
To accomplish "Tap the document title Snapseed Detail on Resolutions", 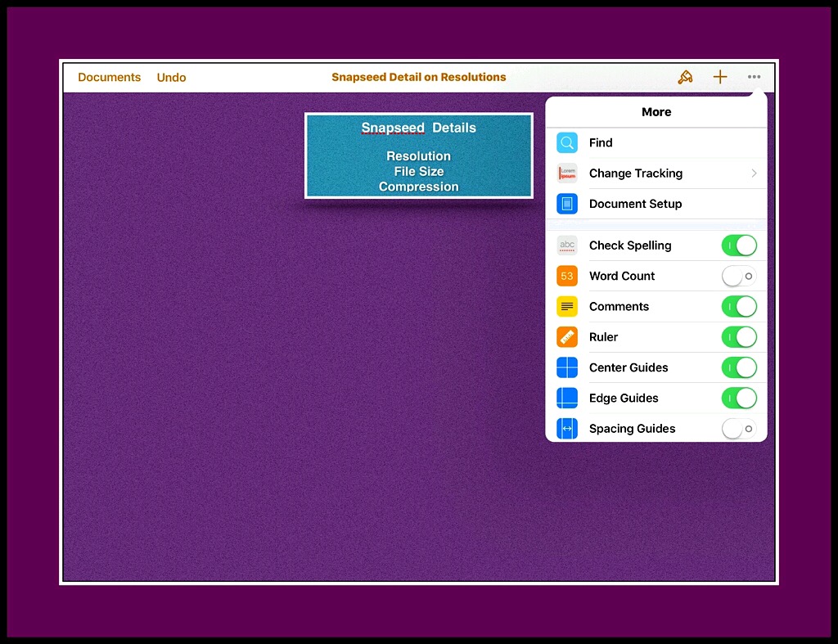I will (418, 77).
